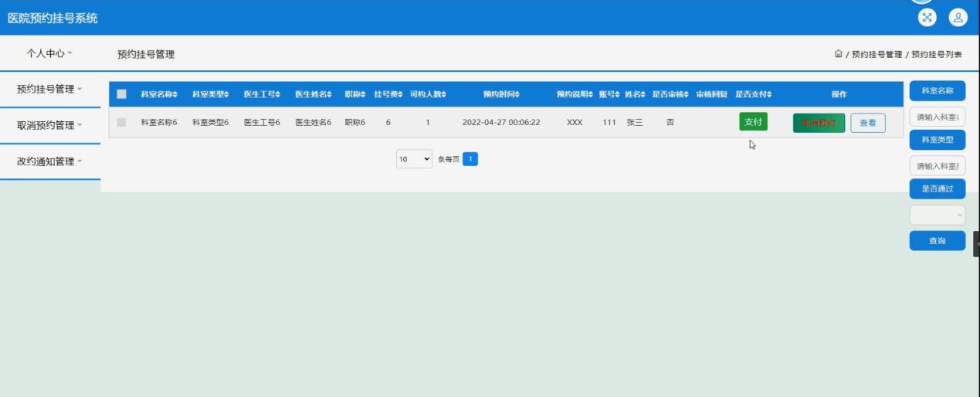
Task: Click 预约挂号列表 in the breadcrumb
Action: 937,55
